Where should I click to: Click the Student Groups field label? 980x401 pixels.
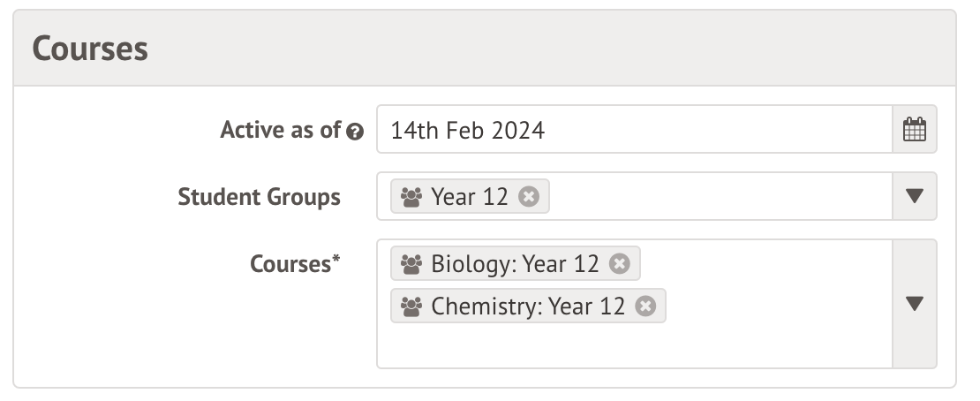pyautogui.click(x=259, y=196)
